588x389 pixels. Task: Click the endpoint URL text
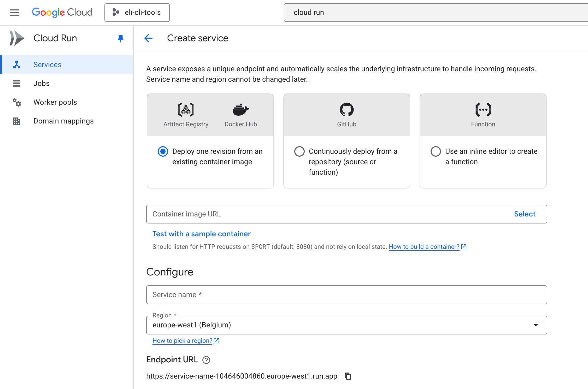point(242,376)
